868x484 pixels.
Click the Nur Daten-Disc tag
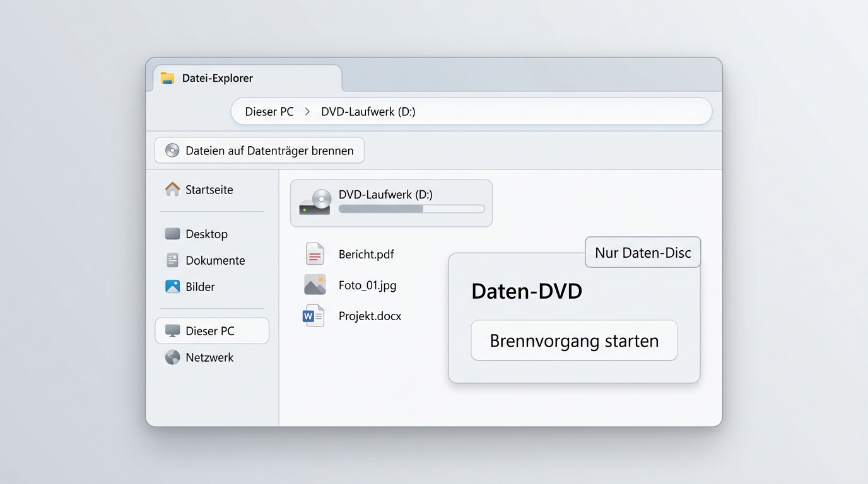click(x=643, y=252)
